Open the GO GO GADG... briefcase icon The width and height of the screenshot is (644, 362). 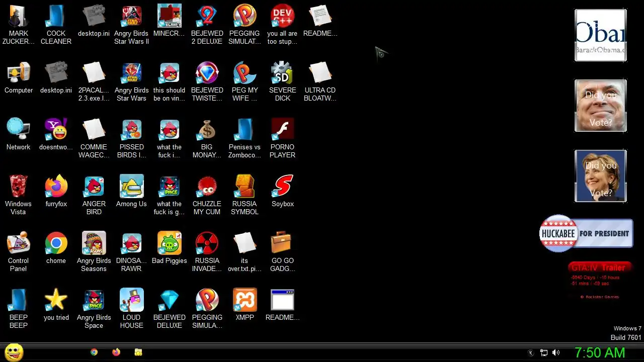pos(282,252)
